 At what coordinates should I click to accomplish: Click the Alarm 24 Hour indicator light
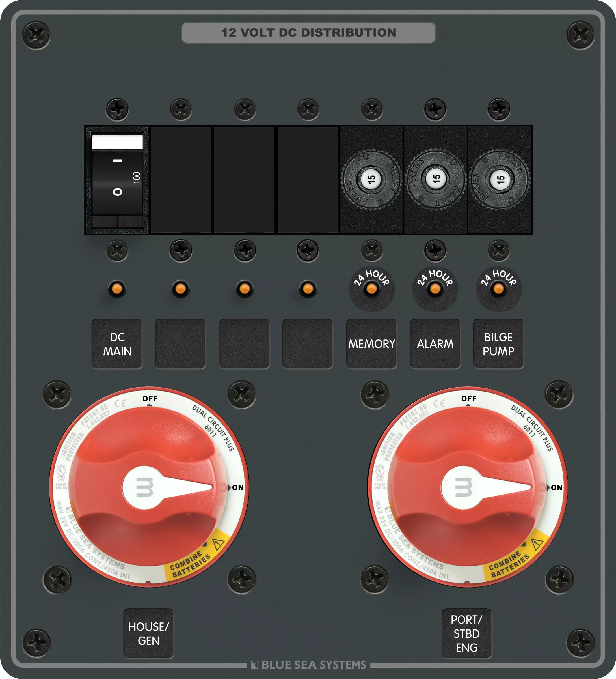pyautogui.click(x=435, y=289)
